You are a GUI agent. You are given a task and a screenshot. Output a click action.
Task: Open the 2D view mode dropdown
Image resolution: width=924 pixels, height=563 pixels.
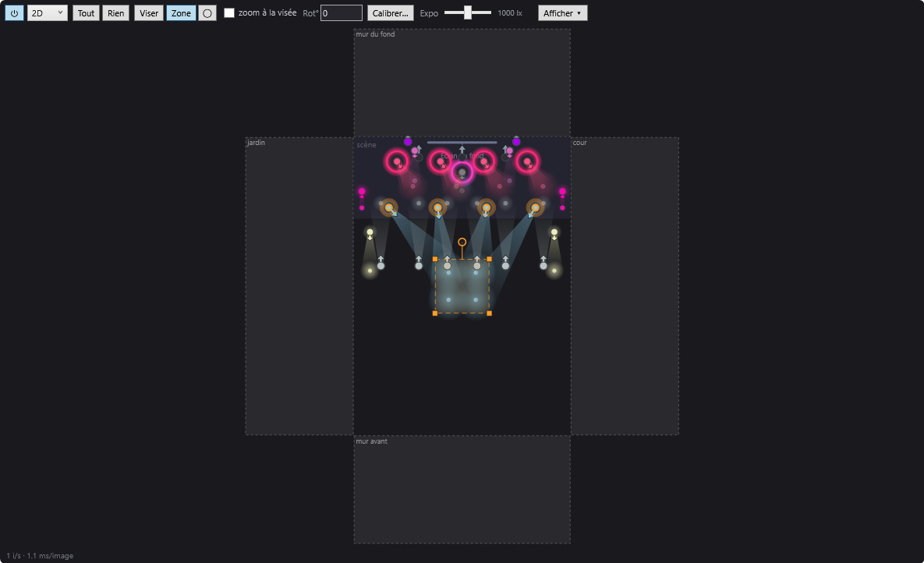[47, 13]
